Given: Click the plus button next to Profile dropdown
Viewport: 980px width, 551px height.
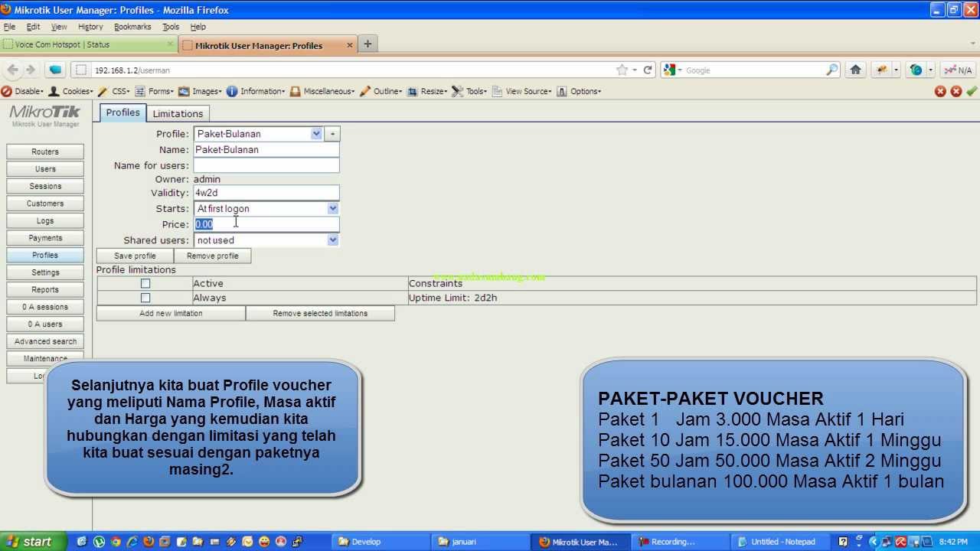Looking at the screenshot, I should tap(332, 134).
